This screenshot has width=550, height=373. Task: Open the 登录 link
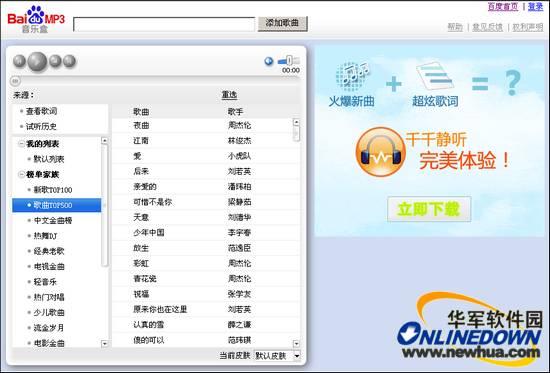535,6
